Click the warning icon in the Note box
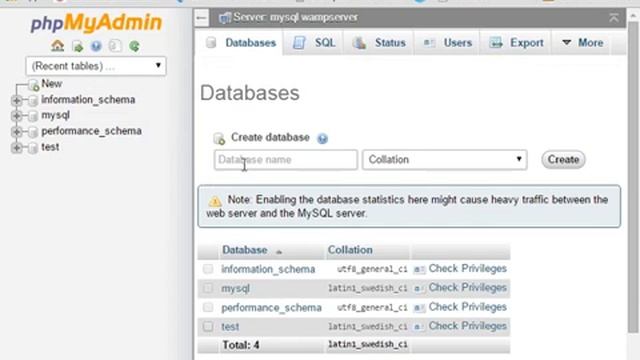This screenshot has width=640, height=360. (x=215, y=201)
